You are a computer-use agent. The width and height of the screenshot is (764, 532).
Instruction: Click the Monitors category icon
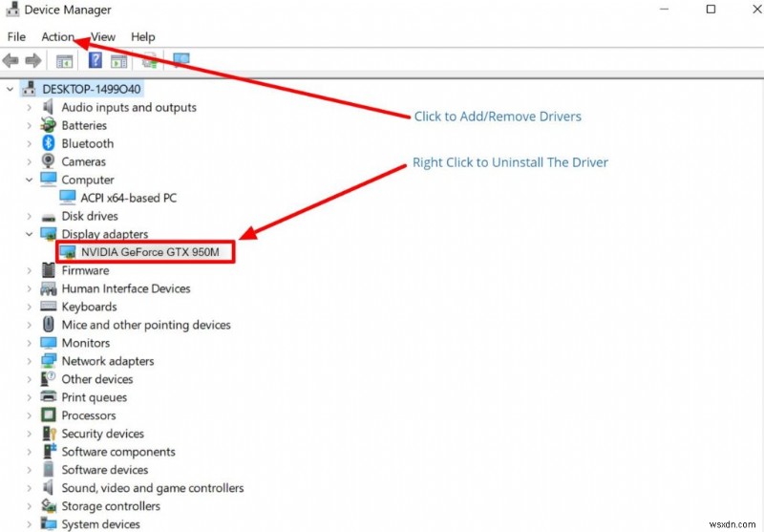tap(49, 343)
